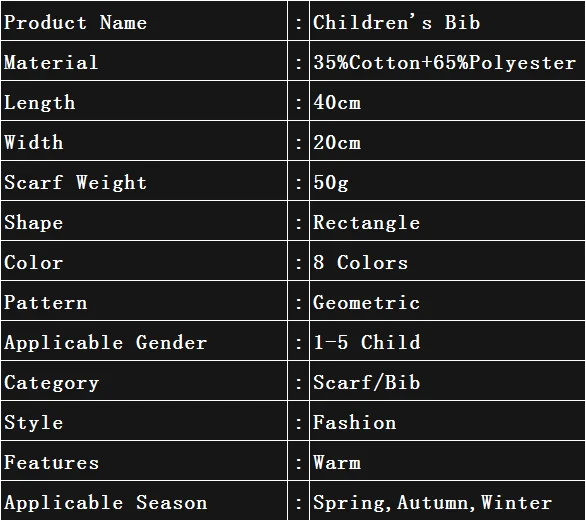Select the Scarf/Bib category value
This screenshot has width=586, height=522.
pyautogui.click(x=366, y=382)
